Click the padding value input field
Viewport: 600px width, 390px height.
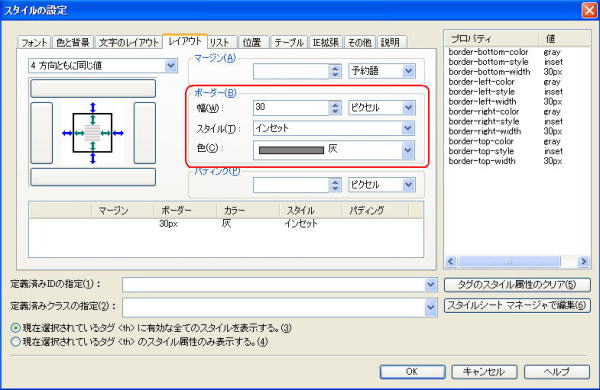[291, 185]
